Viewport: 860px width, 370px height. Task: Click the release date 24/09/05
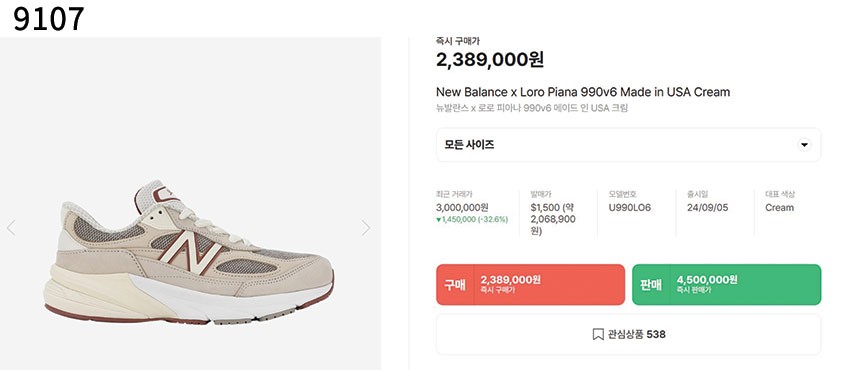(x=708, y=208)
